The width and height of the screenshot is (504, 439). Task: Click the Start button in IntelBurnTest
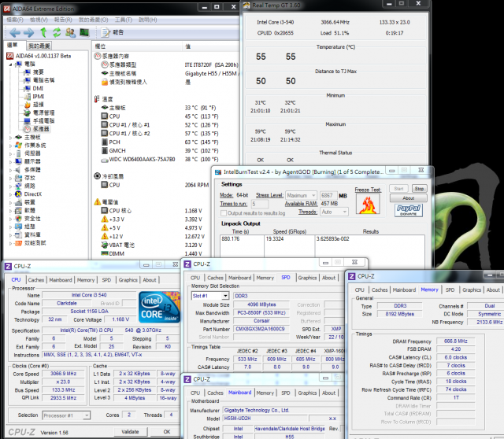(x=398, y=189)
